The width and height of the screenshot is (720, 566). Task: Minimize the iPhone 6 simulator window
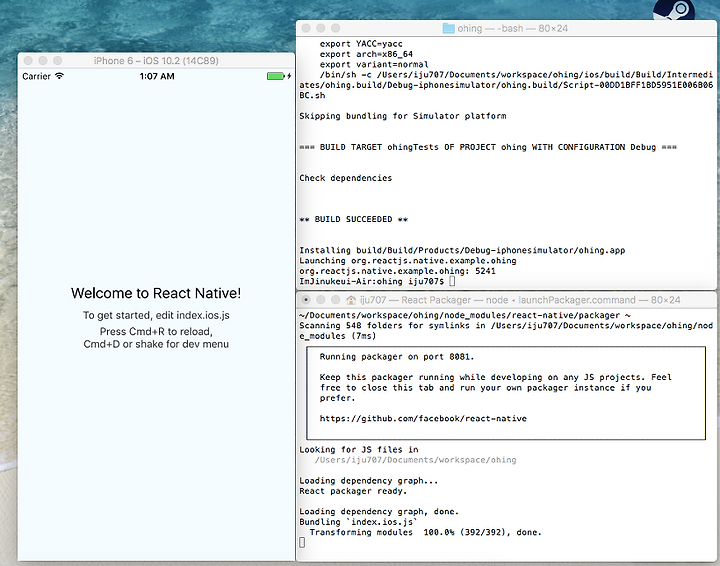(43, 61)
